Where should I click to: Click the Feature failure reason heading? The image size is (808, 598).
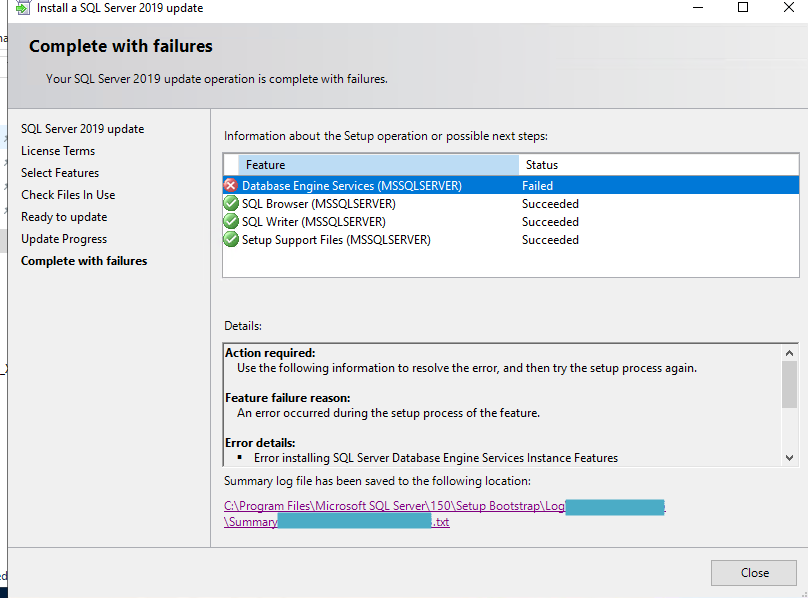tap(288, 398)
